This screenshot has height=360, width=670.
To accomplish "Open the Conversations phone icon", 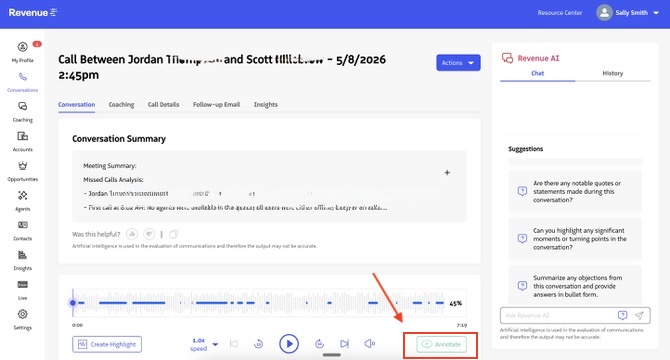I will (x=23, y=77).
